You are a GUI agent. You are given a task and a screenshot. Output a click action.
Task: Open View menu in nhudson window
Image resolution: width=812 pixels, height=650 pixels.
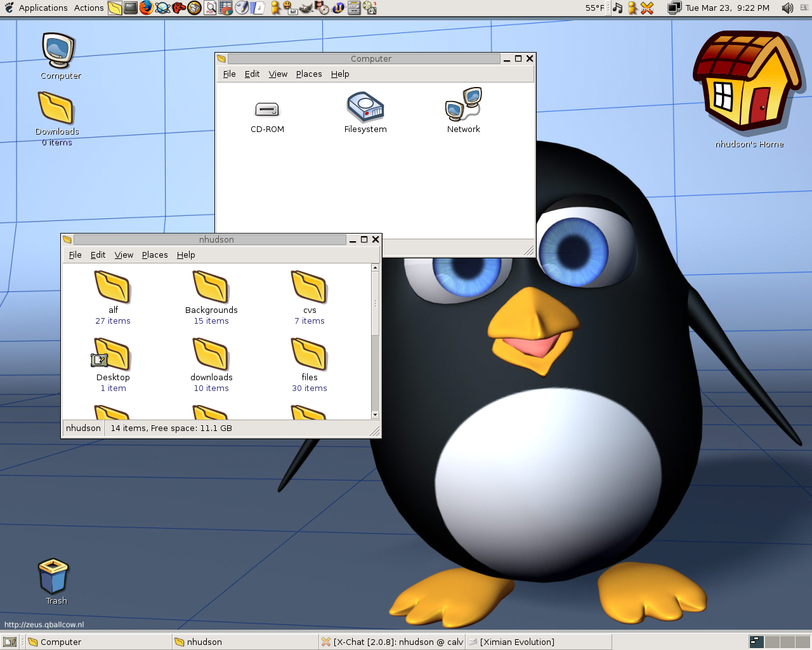(124, 255)
